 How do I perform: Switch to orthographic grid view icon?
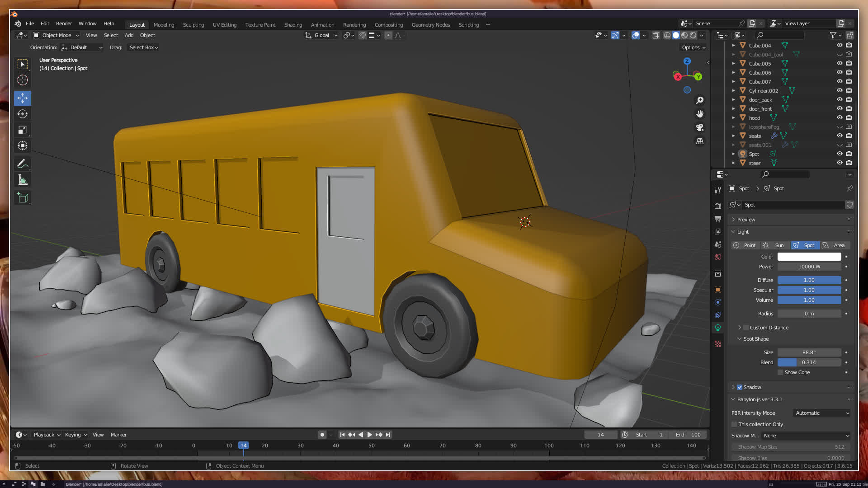[700, 141]
